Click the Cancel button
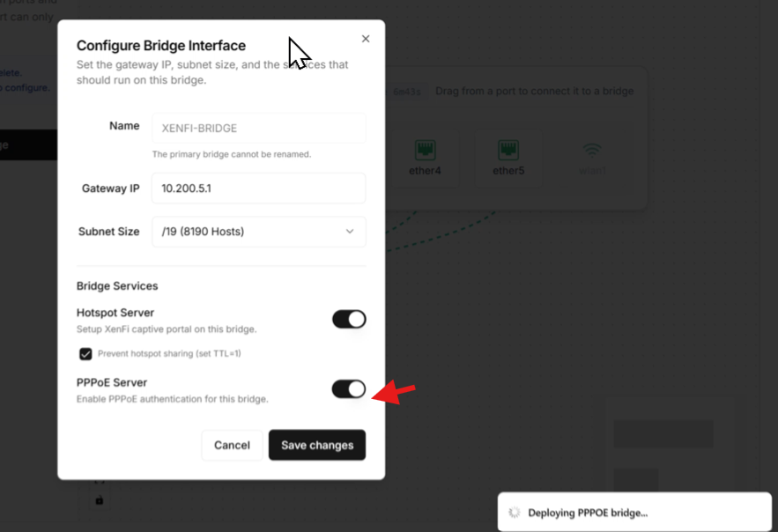778x532 pixels. [x=232, y=445]
